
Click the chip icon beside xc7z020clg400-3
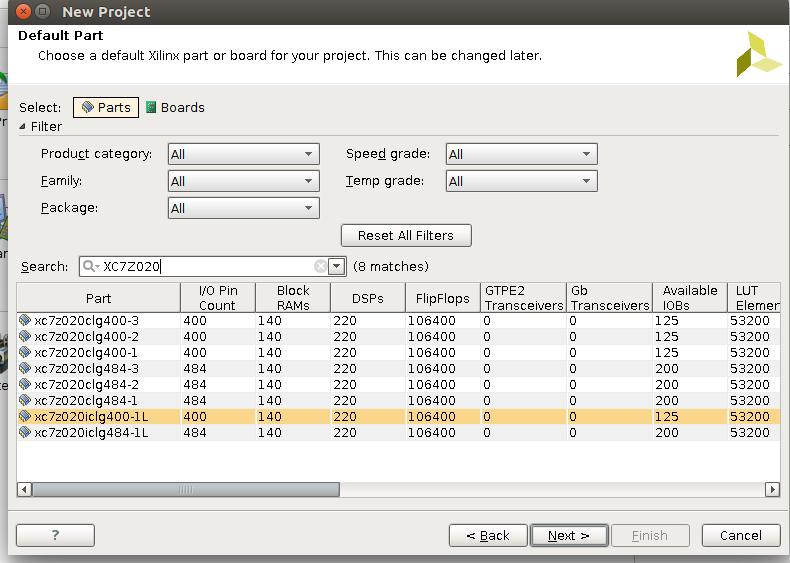point(25,321)
